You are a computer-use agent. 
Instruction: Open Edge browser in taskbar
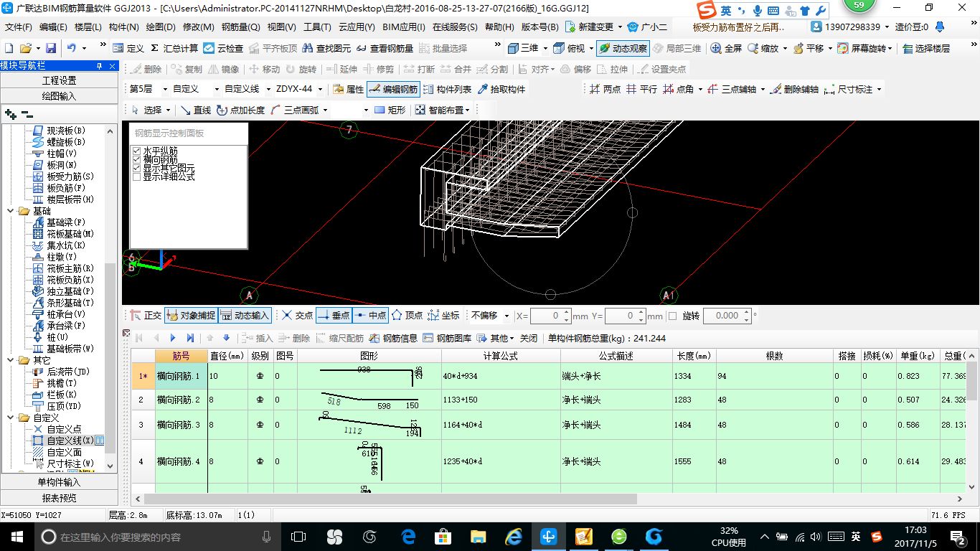[x=408, y=537]
